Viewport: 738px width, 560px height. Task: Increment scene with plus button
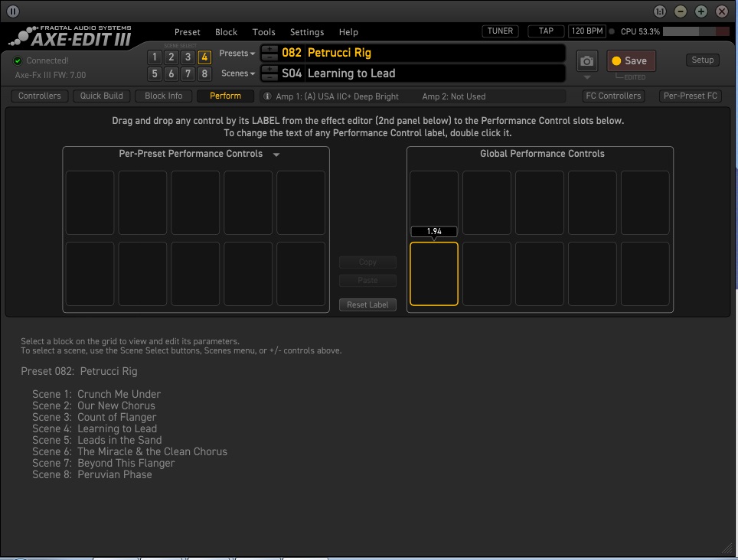[x=269, y=69]
